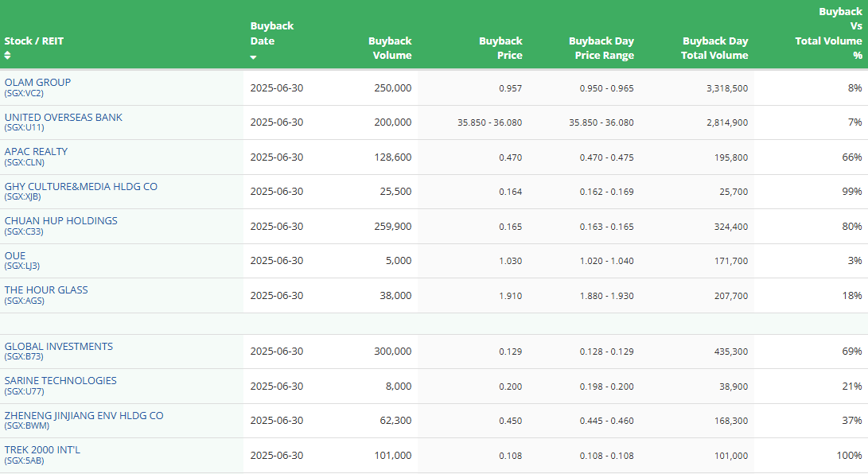Select TREK 2000 INT'L buyback volume 101,000
Screen dimensions: 868x474
point(392,455)
